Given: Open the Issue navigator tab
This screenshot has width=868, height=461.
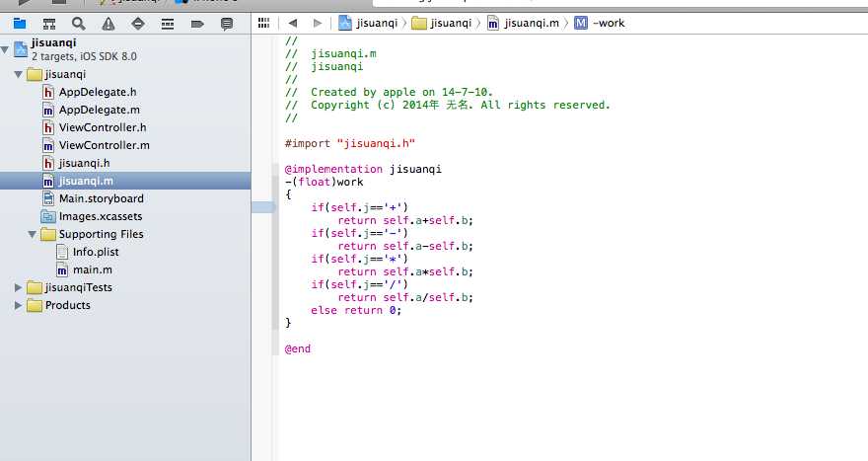Looking at the screenshot, I should (x=108, y=24).
